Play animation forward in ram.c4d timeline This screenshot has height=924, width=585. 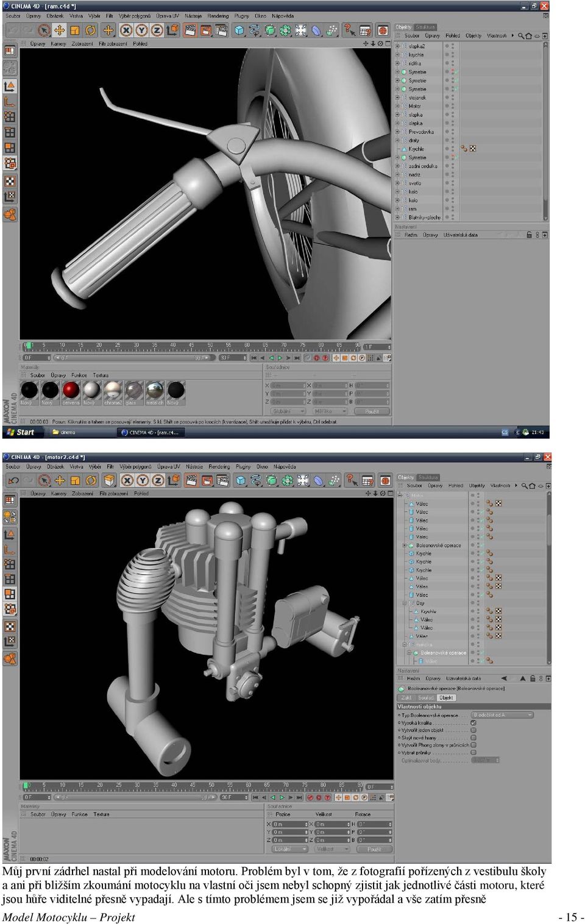[280, 358]
